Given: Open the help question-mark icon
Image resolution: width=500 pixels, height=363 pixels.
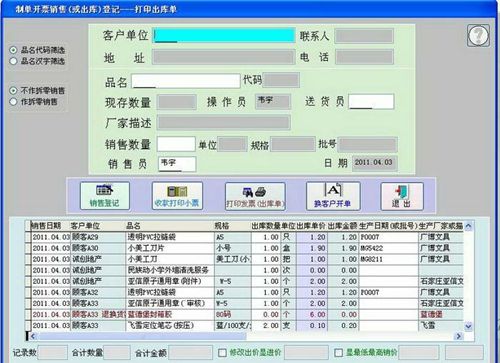Looking at the screenshot, I should point(478,35).
